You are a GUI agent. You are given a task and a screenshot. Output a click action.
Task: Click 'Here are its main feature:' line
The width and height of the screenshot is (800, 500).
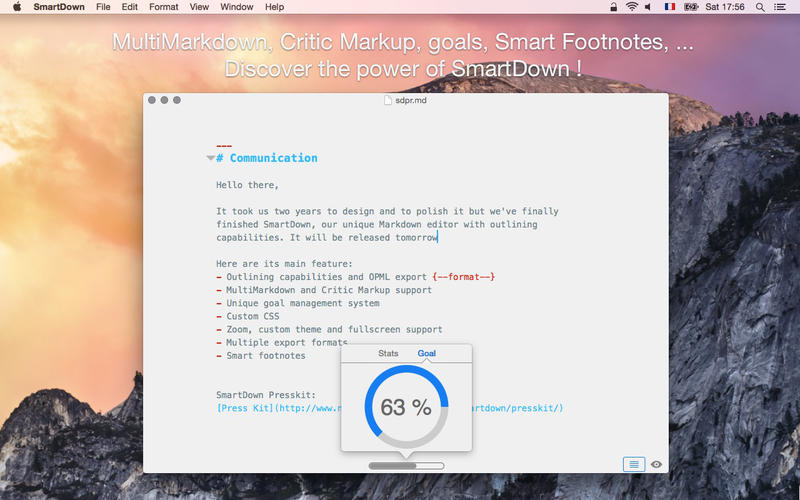pos(284,264)
